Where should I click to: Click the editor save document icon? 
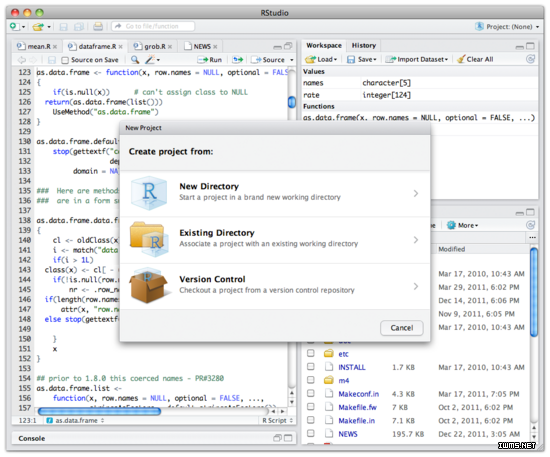click(52, 60)
